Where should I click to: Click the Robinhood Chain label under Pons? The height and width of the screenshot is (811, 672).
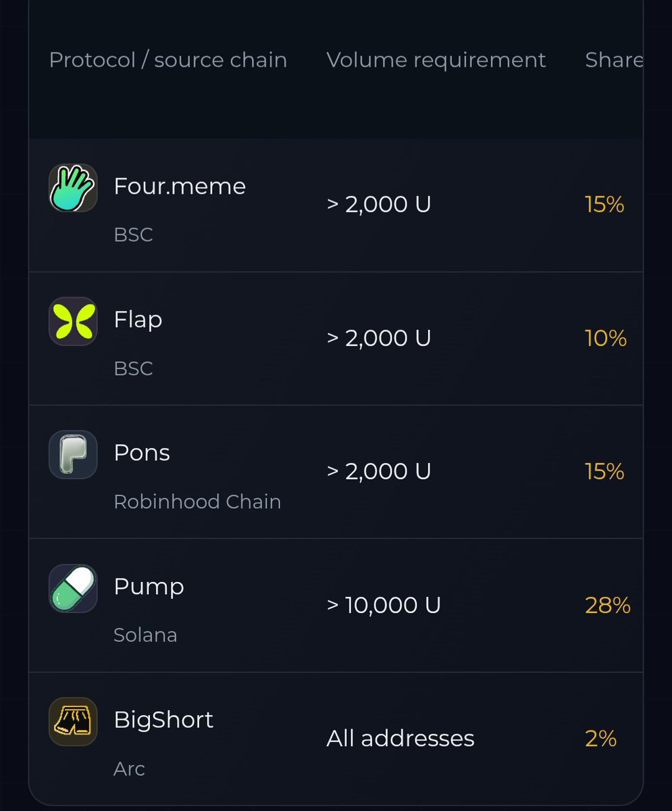[x=197, y=501]
